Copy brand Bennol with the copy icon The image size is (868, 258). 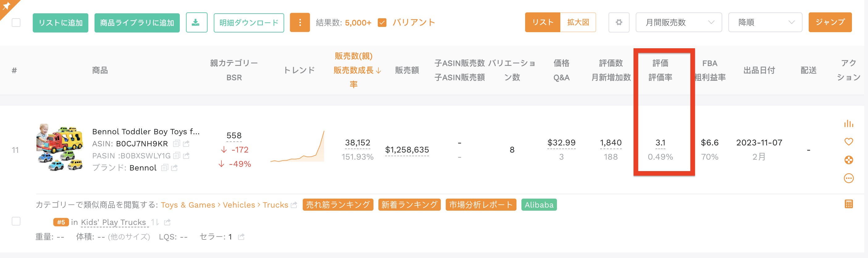click(164, 168)
